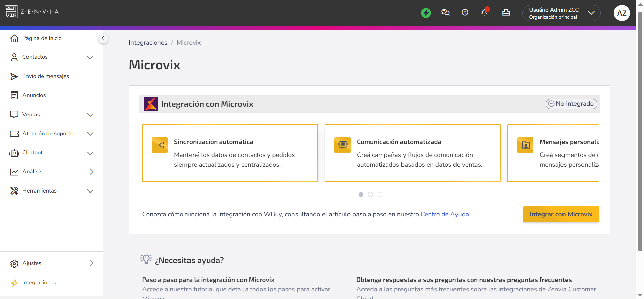Click Integrar con Microvix button

561,214
